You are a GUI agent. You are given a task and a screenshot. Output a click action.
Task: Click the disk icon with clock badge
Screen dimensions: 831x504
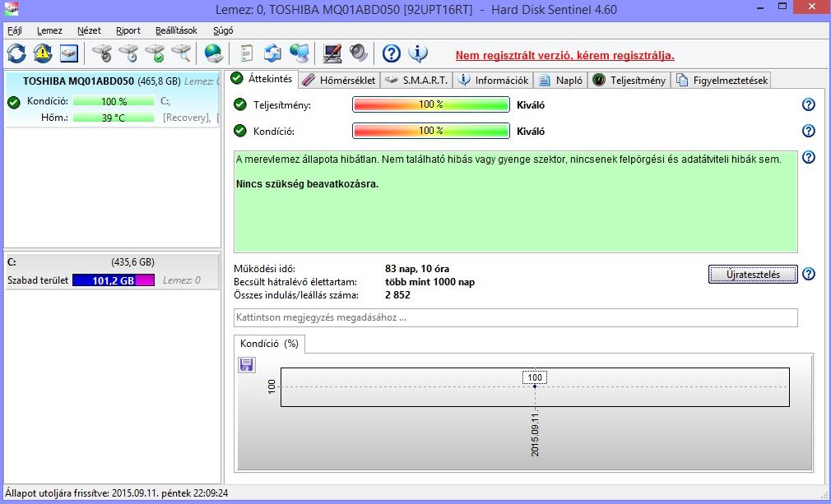click(128, 53)
